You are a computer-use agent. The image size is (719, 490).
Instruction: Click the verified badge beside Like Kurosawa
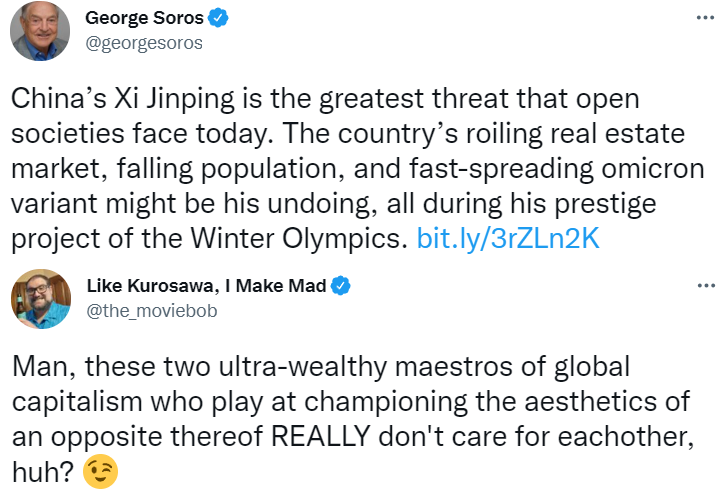[x=341, y=286]
